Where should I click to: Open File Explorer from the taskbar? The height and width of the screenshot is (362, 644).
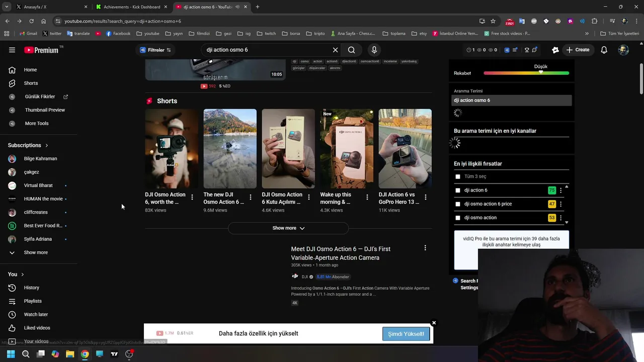[x=70, y=354]
